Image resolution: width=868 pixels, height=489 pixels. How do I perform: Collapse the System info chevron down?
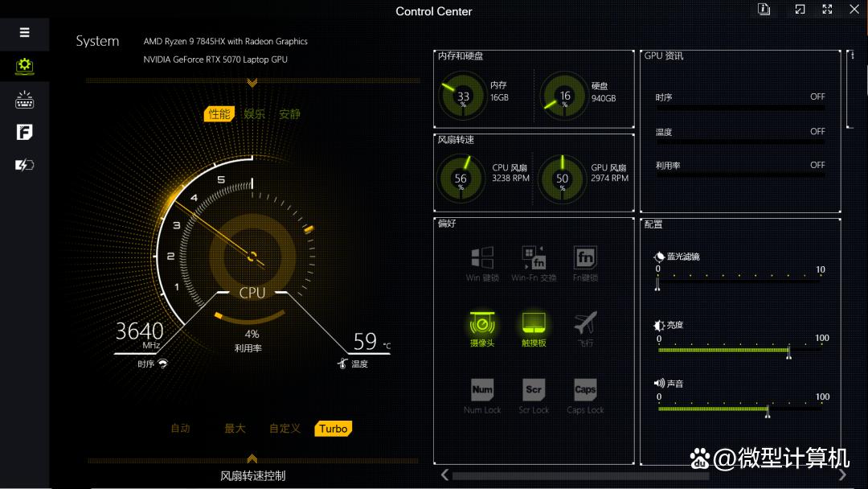[252, 82]
